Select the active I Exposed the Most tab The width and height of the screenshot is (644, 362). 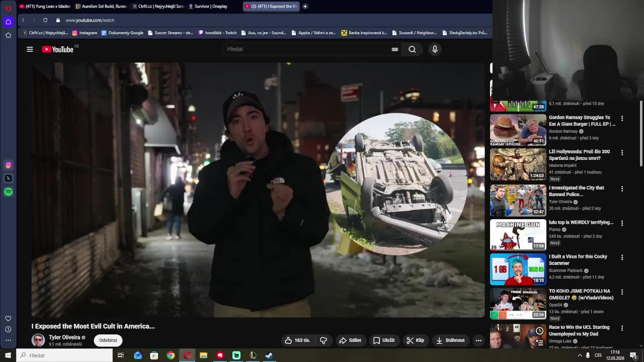[271, 7]
